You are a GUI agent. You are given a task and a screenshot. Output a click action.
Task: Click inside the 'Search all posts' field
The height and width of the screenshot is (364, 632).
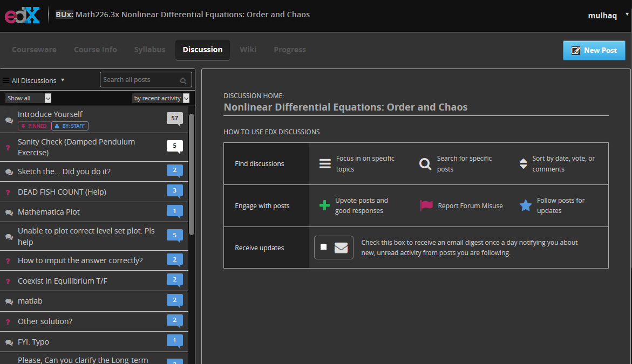click(140, 79)
